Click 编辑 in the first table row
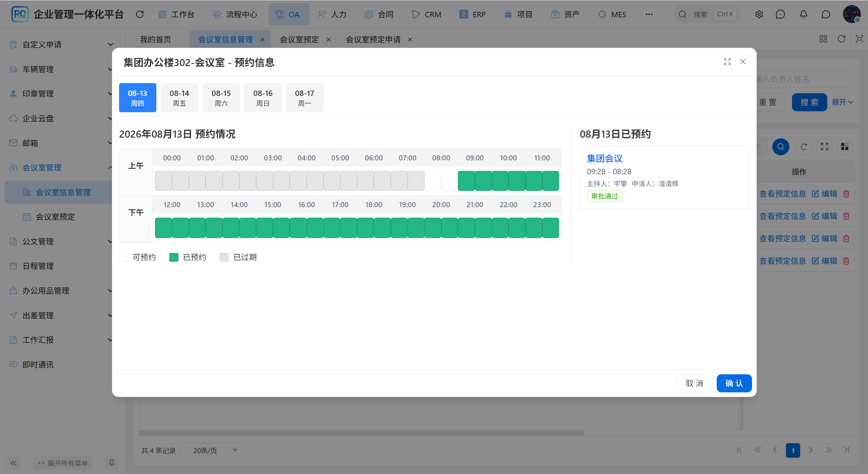 pos(825,194)
